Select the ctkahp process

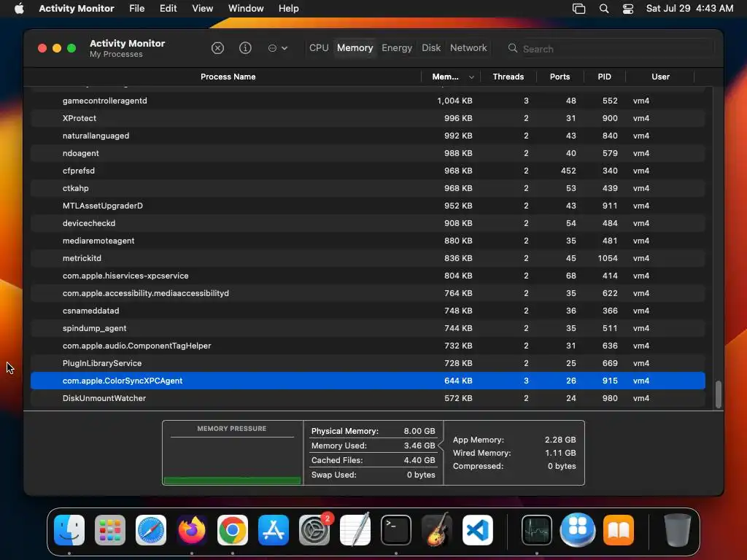pos(368,188)
